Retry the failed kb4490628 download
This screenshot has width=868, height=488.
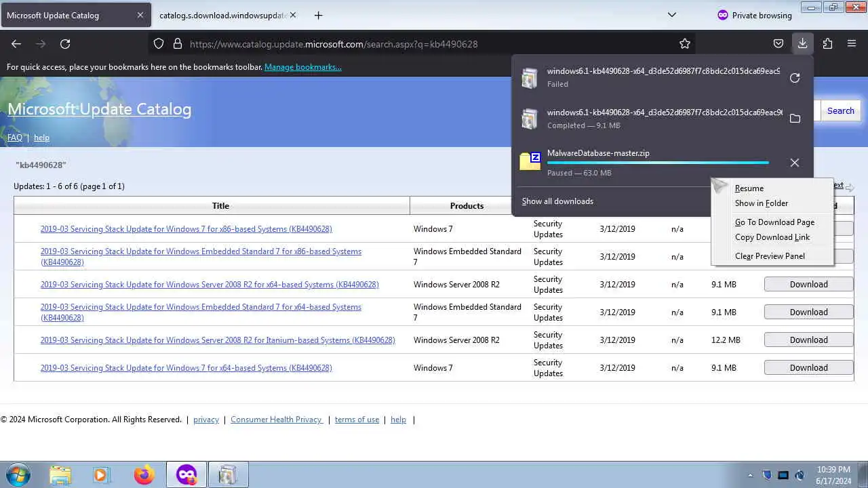click(x=795, y=78)
